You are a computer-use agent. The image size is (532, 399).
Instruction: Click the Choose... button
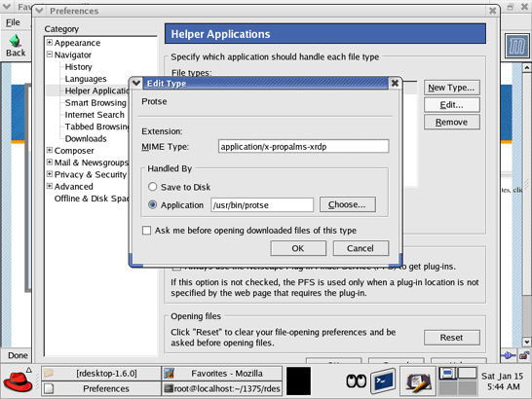pyautogui.click(x=348, y=204)
